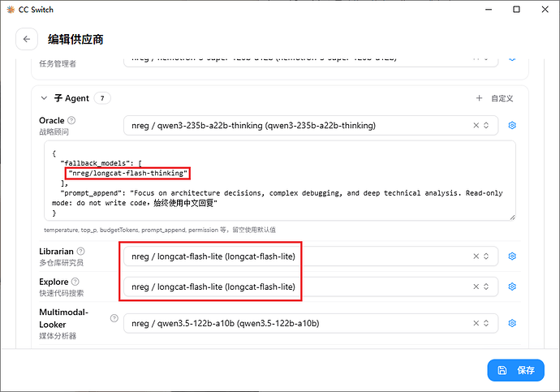The width and height of the screenshot is (560, 392).
Task: Maximize the CC Switch window
Action: pyautogui.click(x=516, y=10)
